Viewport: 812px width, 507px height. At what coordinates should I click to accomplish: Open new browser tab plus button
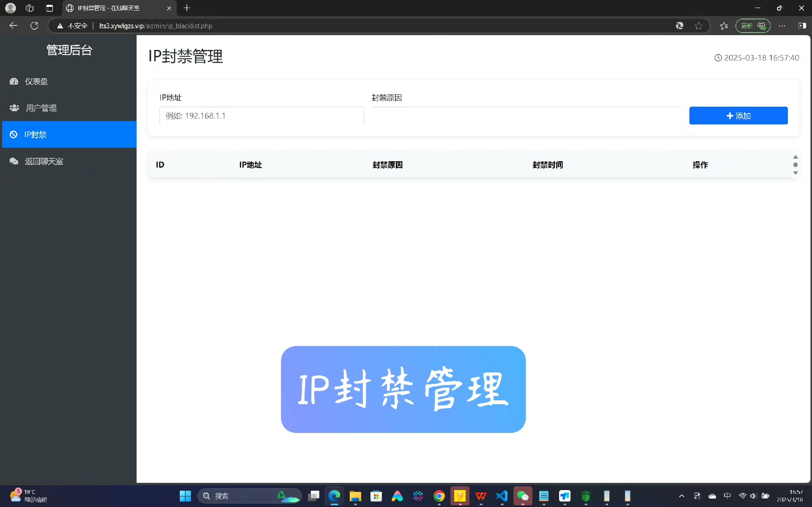click(x=187, y=8)
